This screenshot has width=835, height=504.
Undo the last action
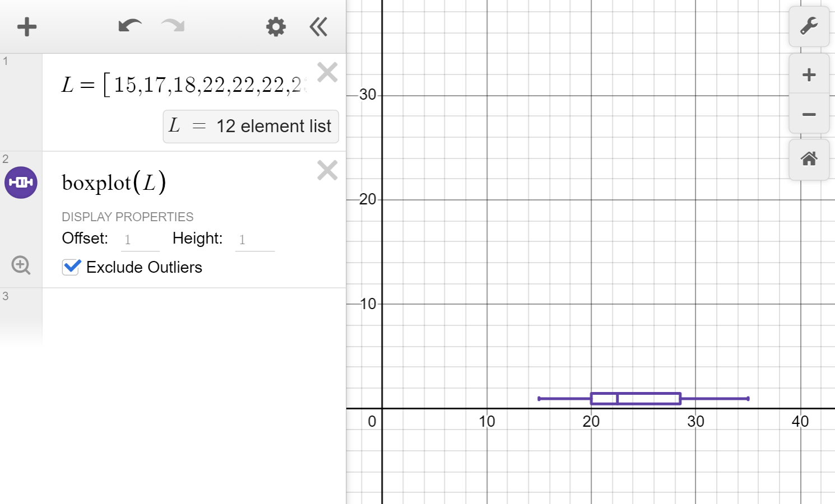click(129, 25)
